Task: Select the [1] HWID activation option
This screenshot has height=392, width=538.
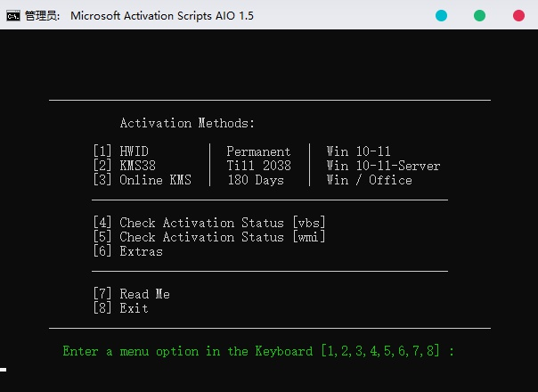Action: [120, 151]
